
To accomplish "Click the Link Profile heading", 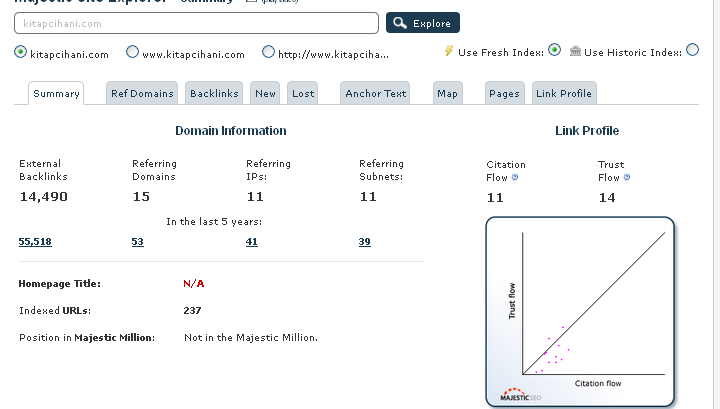I will 587,131.
